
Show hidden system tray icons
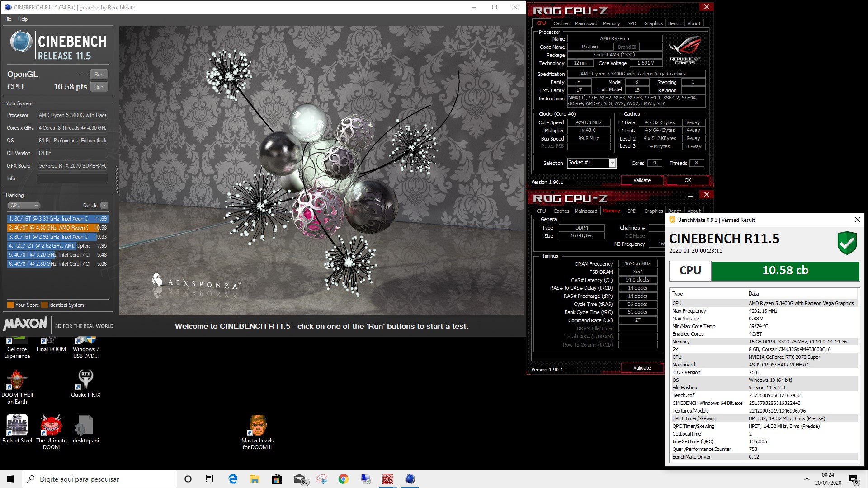pyautogui.click(x=807, y=479)
